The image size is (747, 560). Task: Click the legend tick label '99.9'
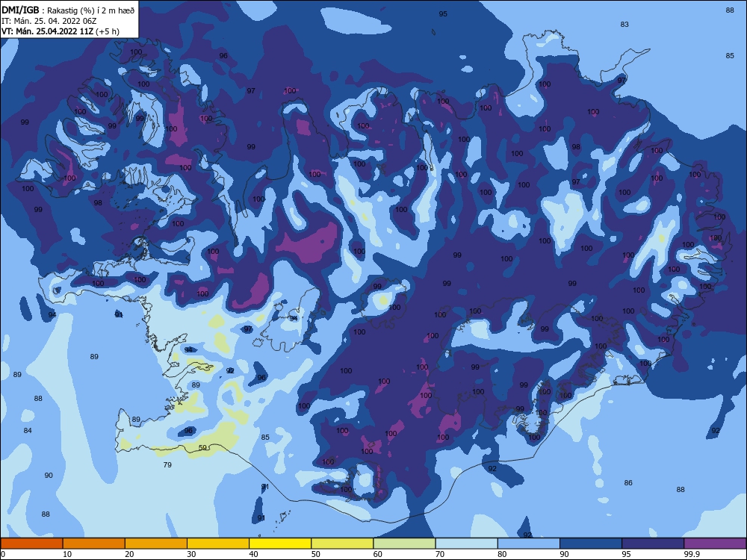click(692, 554)
